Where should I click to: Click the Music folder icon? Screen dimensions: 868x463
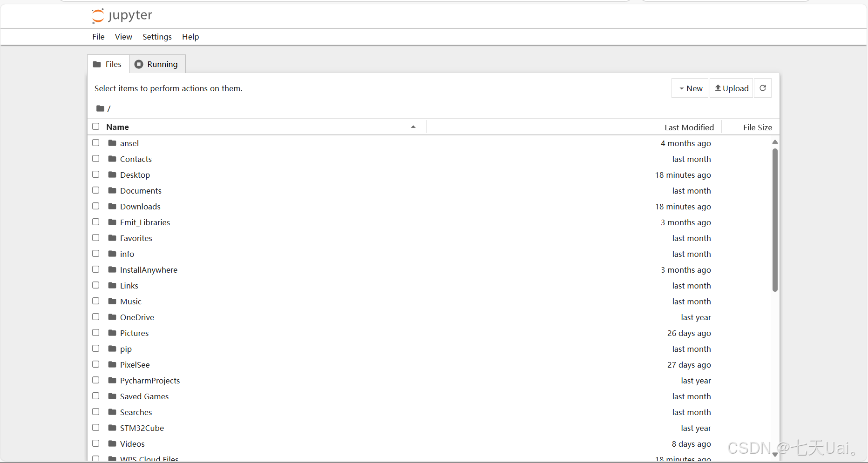pyautogui.click(x=112, y=301)
